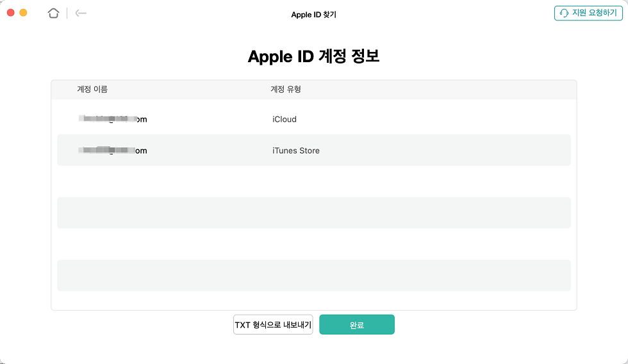Click the Apple ID 계정 정보 heading
The image size is (628, 364).
tap(313, 56)
